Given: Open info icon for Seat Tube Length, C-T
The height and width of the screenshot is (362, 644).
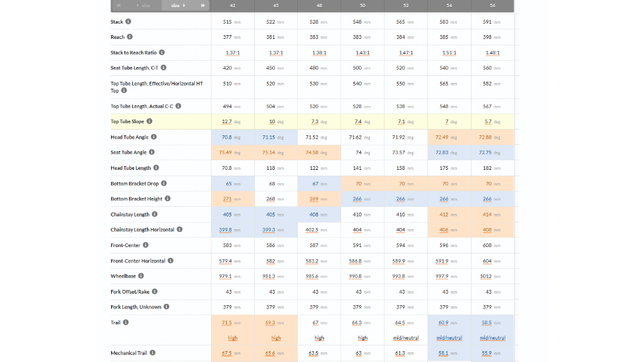Looking at the screenshot, I should coord(164,68).
